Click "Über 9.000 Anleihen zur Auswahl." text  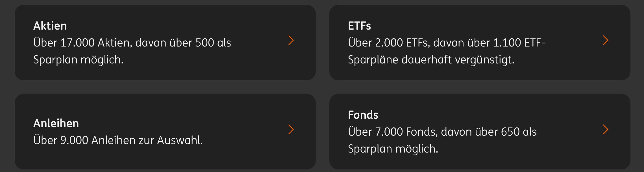(118, 140)
